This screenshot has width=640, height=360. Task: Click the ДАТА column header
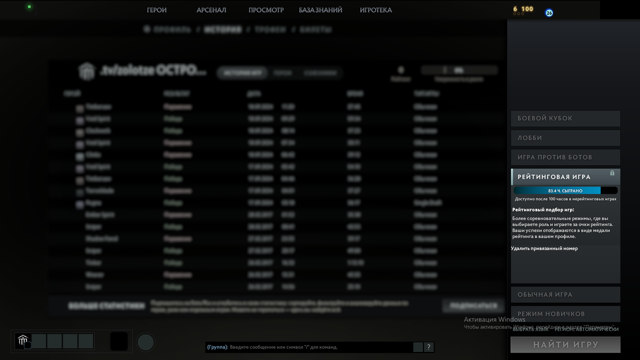pyautogui.click(x=254, y=94)
